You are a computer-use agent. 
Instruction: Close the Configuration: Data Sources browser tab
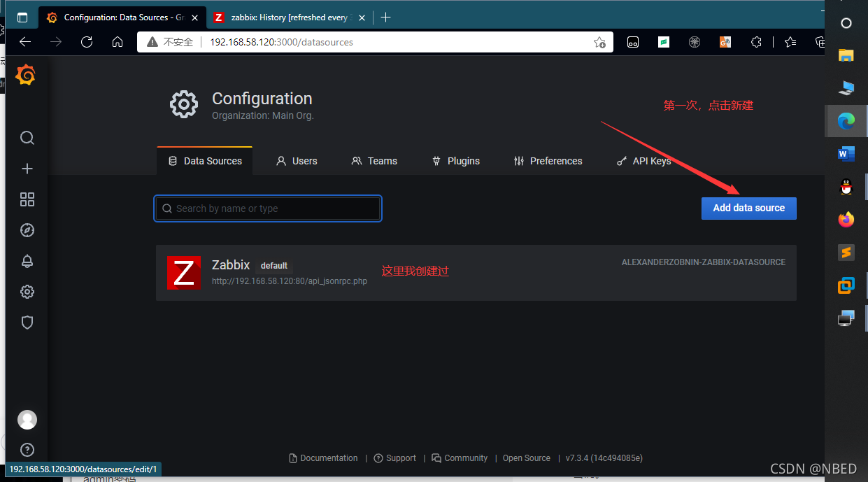pos(194,17)
